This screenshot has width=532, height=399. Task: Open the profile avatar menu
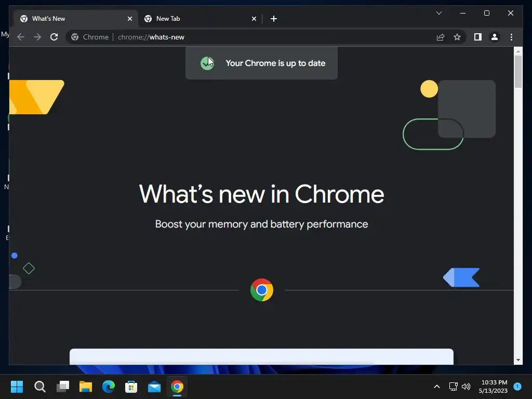[495, 37]
